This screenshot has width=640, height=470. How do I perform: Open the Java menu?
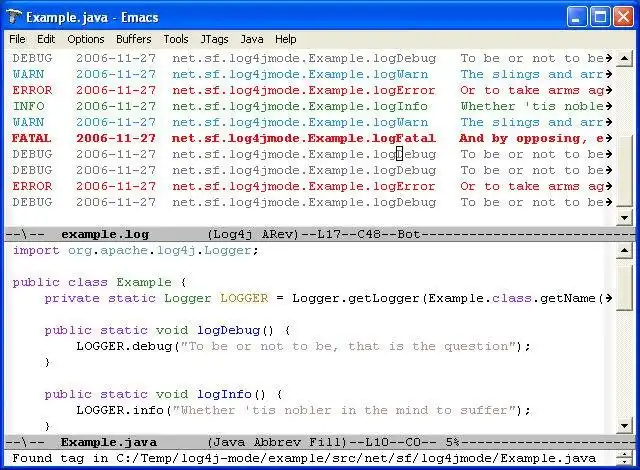[x=251, y=39]
